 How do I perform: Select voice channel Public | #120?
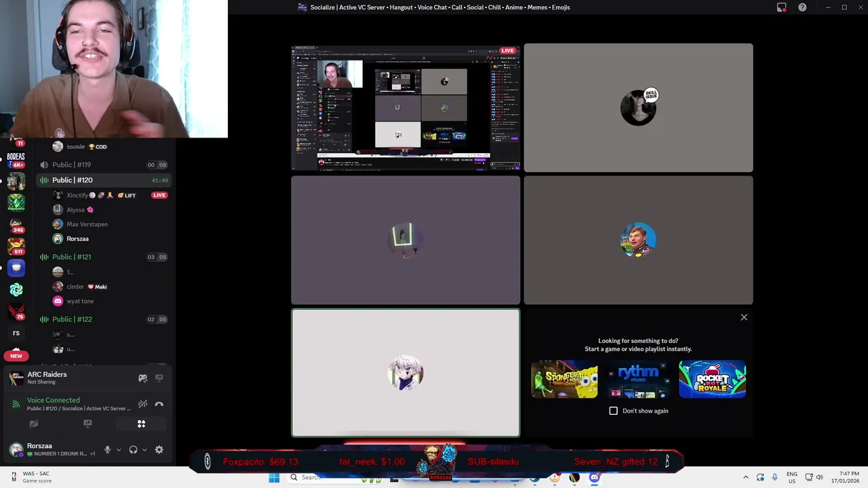tap(102, 180)
